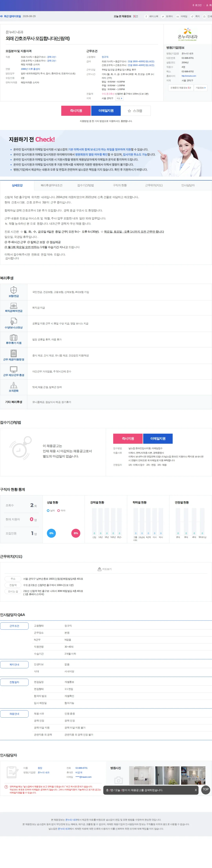Click the 쪽지 message icon
The height and width of the screenshot is (868, 212).
192,16
